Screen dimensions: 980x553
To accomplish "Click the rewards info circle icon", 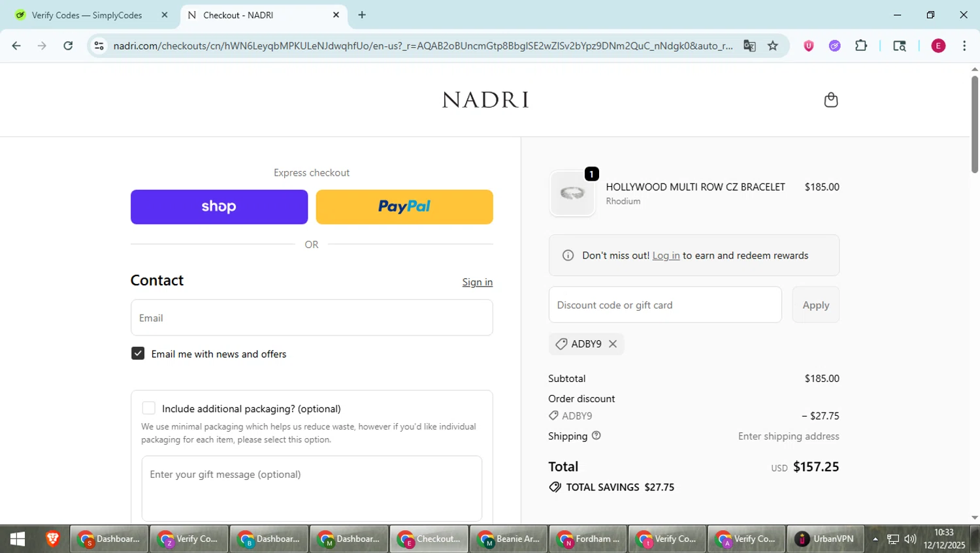I will click(x=568, y=255).
